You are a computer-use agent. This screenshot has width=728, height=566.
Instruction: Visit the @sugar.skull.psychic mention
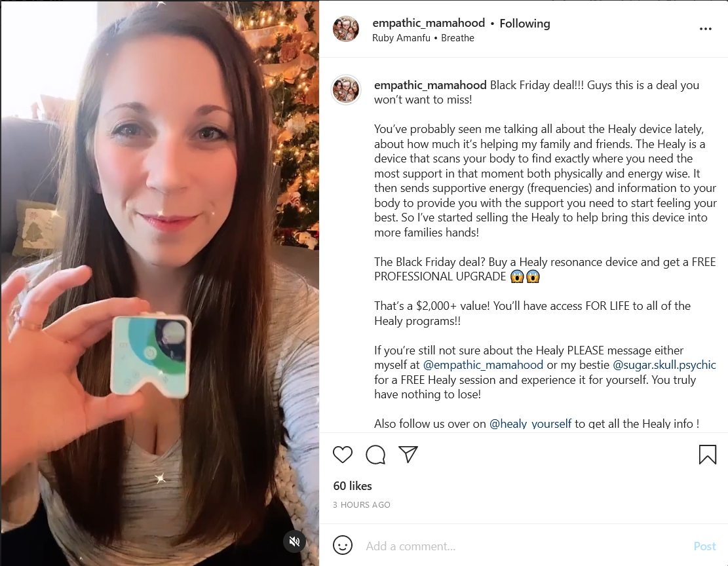pos(664,365)
